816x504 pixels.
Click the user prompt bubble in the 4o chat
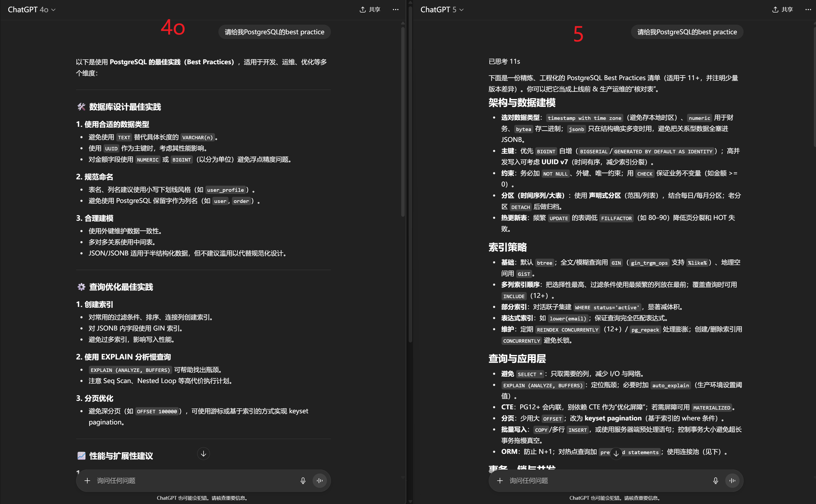point(274,32)
